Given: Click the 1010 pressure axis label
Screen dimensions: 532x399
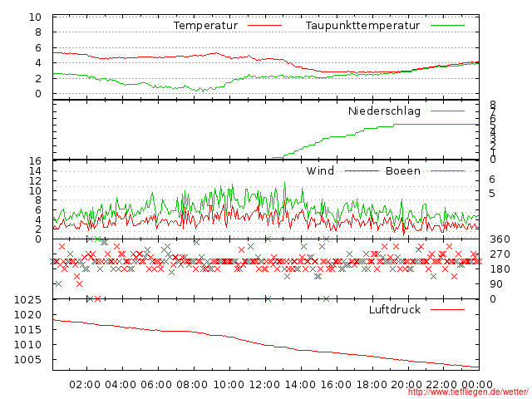Looking at the screenshot, I should click(x=27, y=345).
